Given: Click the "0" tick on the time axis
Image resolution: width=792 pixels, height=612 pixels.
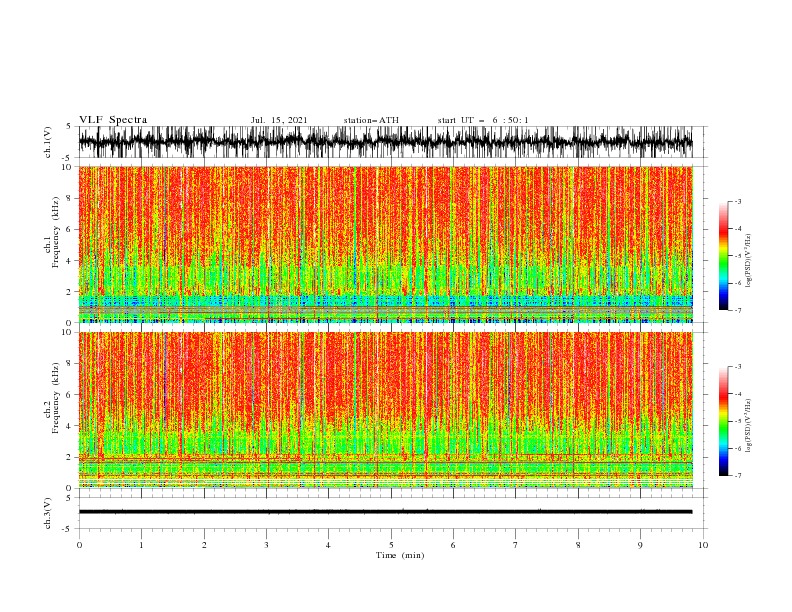Looking at the screenshot, I should tap(79, 545).
